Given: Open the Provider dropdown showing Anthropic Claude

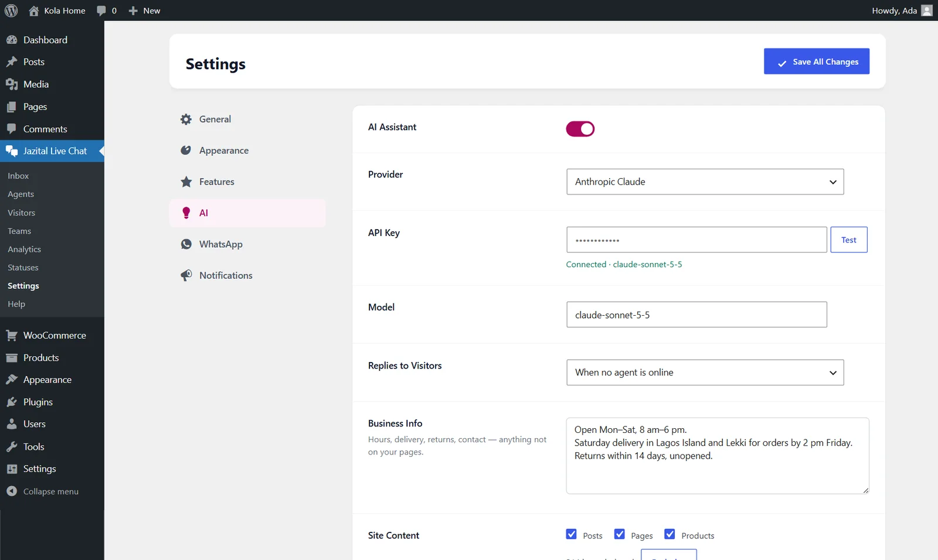Looking at the screenshot, I should coord(705,182).
